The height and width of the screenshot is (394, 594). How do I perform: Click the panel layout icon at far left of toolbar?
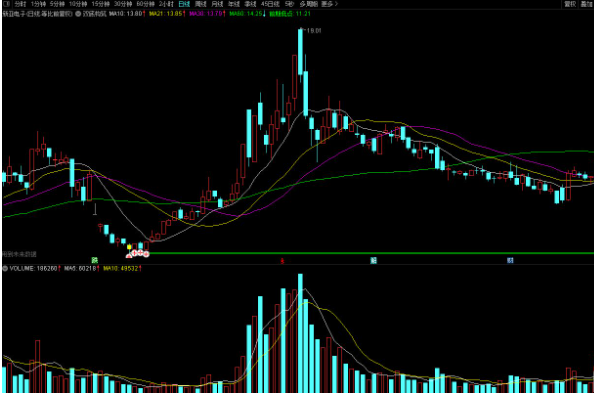(6, 4)
